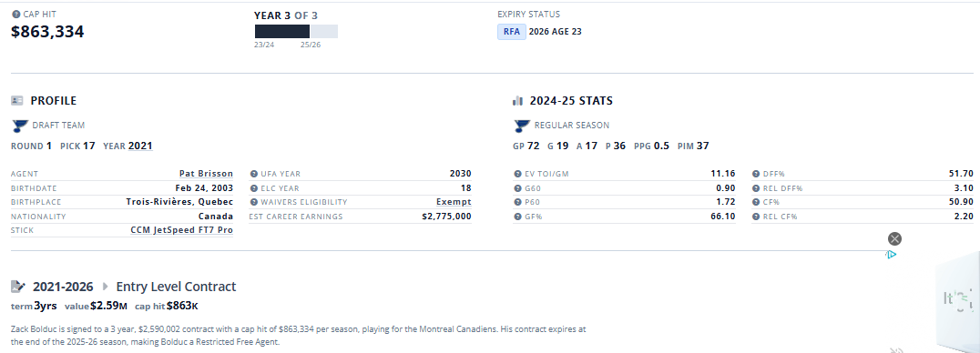The height and width of the screenshot is (353, 980).
Task: Open the CCM JetSpeed FT7 Pro link
Action: (182, 230)
